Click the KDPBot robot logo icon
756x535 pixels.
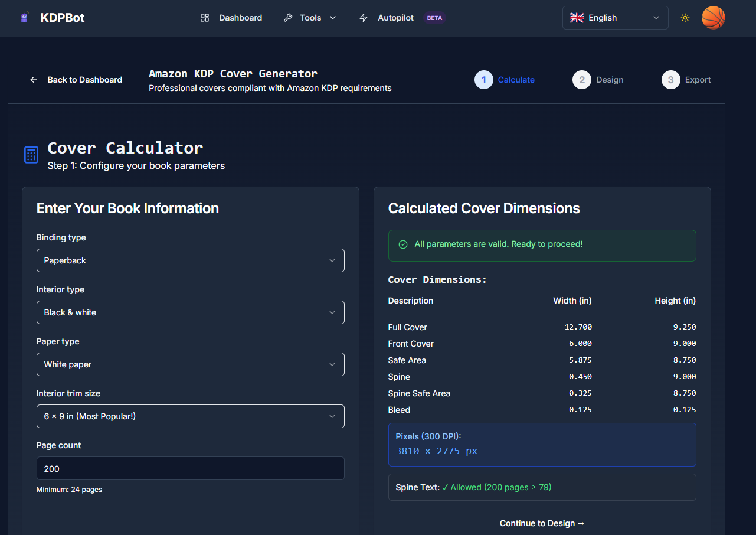[x=24, y=18]
